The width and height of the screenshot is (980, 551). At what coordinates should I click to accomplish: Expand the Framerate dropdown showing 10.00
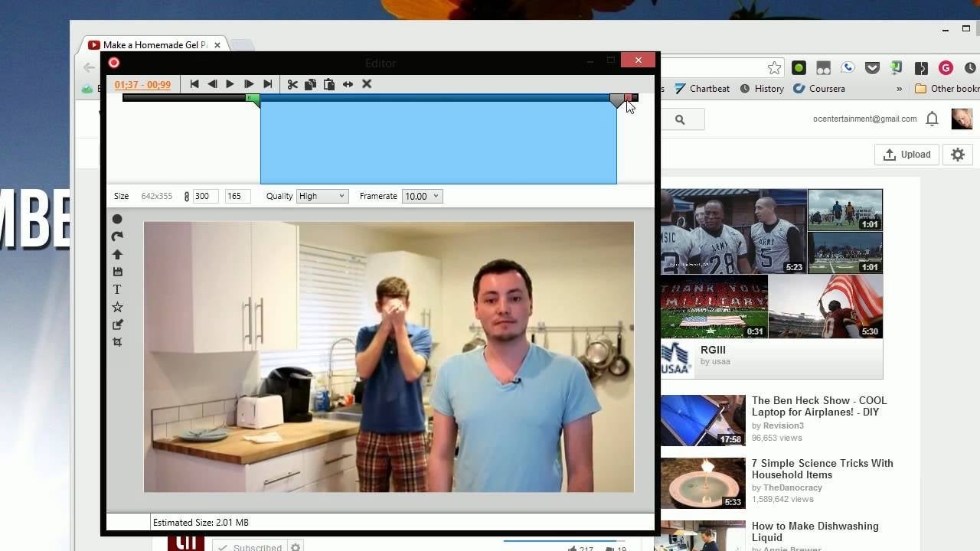422,197
